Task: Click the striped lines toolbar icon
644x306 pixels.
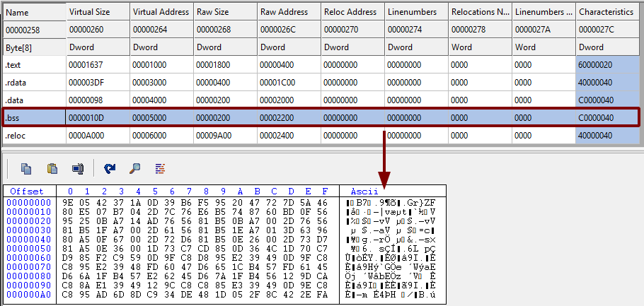Action: (160, 168)
